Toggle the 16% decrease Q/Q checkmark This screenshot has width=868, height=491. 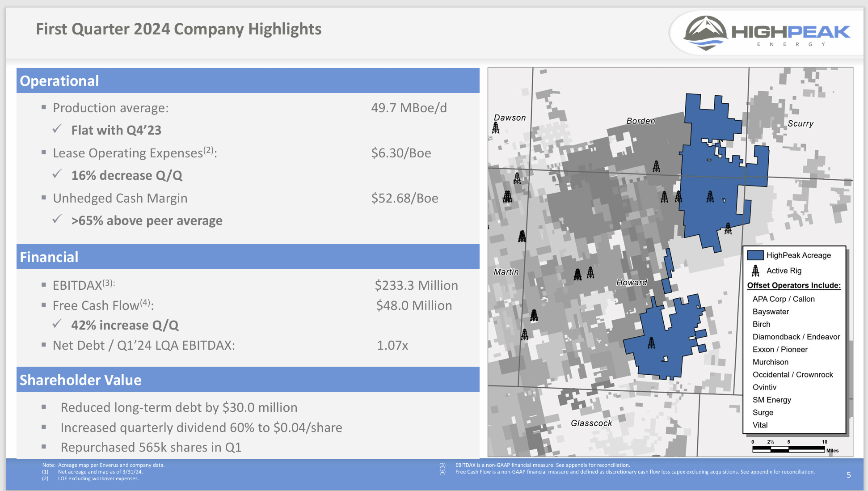[x=57, y=174]
